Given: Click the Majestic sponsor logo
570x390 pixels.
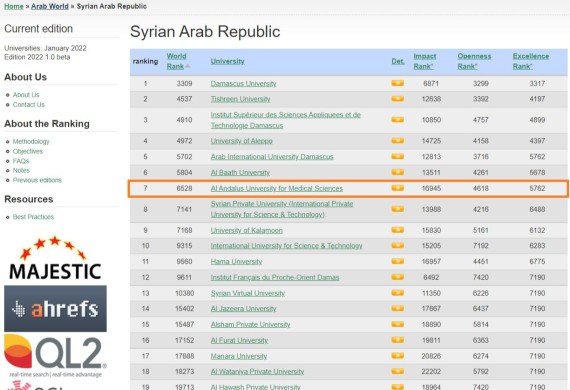Looking at the screenshot, I should point(55,258).
